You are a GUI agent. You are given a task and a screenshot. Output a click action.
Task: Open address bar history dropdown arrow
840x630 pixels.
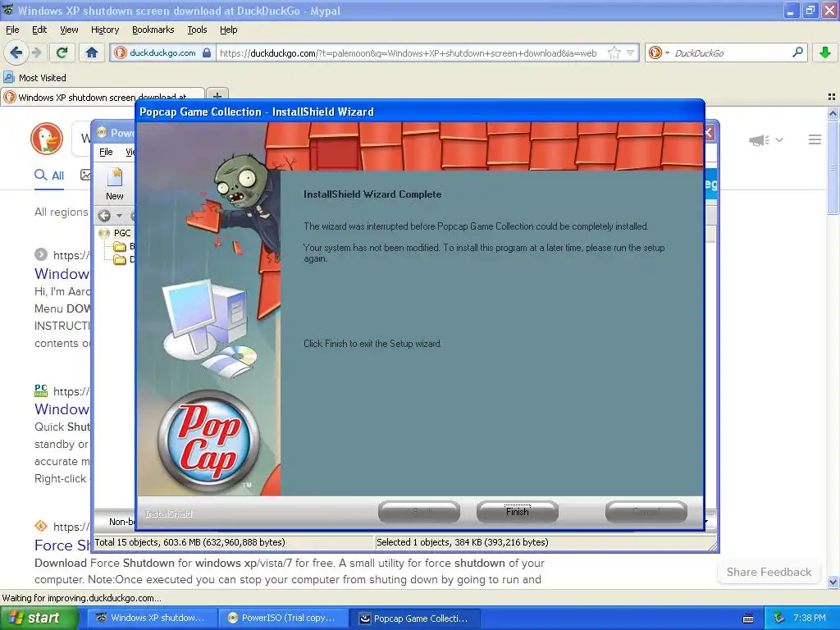pos(631,52)
